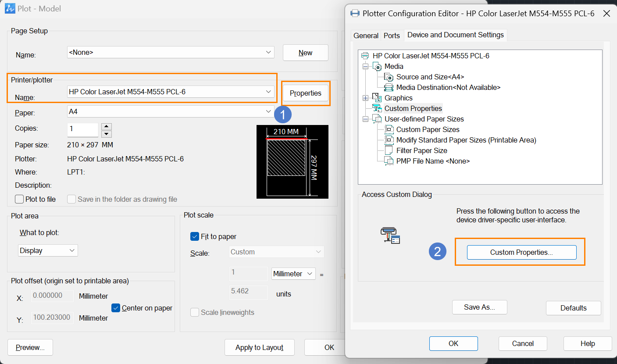Viewport: 617px width, 364px height.
Task: Select PMP File Name <None> item
Action: 433,161
